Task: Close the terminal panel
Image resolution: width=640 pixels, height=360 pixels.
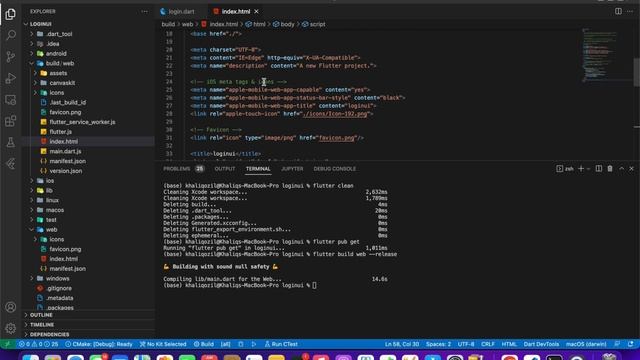Action: (x=631, y=169)
